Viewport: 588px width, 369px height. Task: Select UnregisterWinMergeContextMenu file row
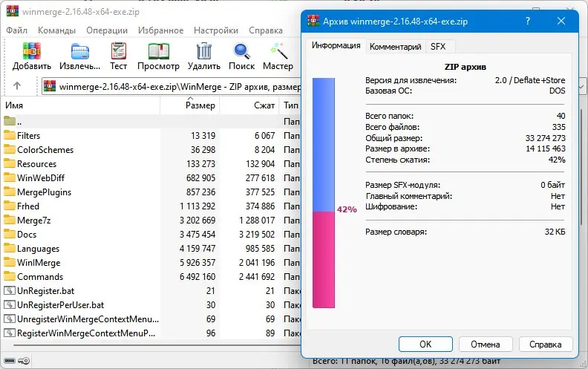coord(151,319)
